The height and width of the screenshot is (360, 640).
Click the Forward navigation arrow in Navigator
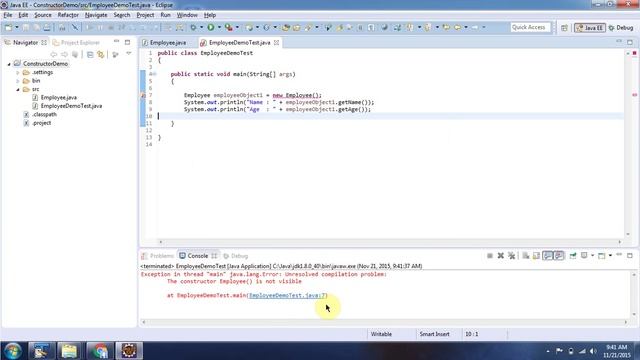click(x=64, y=54)
